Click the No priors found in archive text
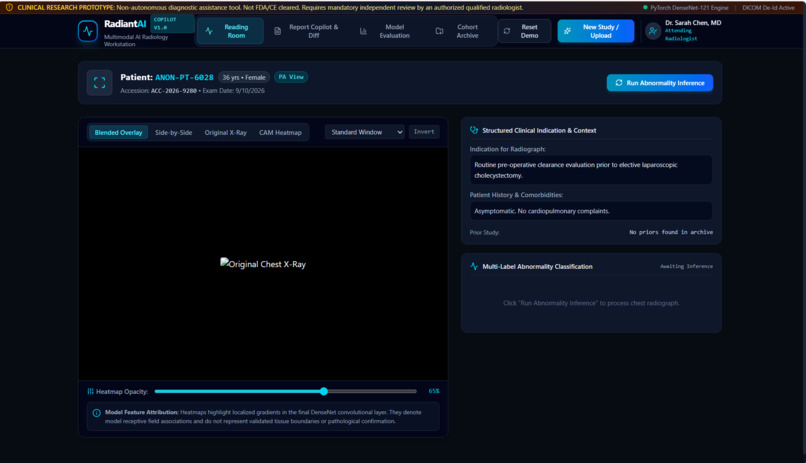Viewport: 806px width, 463px height. point(671,232)
